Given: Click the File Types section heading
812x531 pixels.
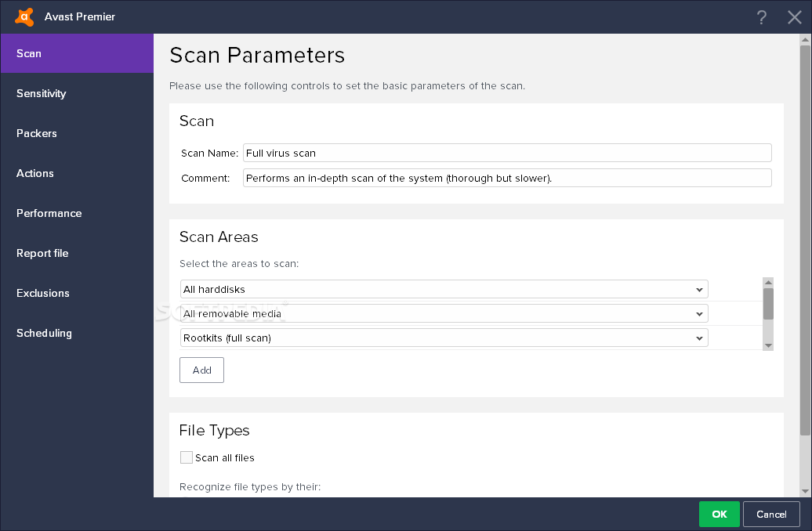Looking at the screenshot, I should point(214,431).
